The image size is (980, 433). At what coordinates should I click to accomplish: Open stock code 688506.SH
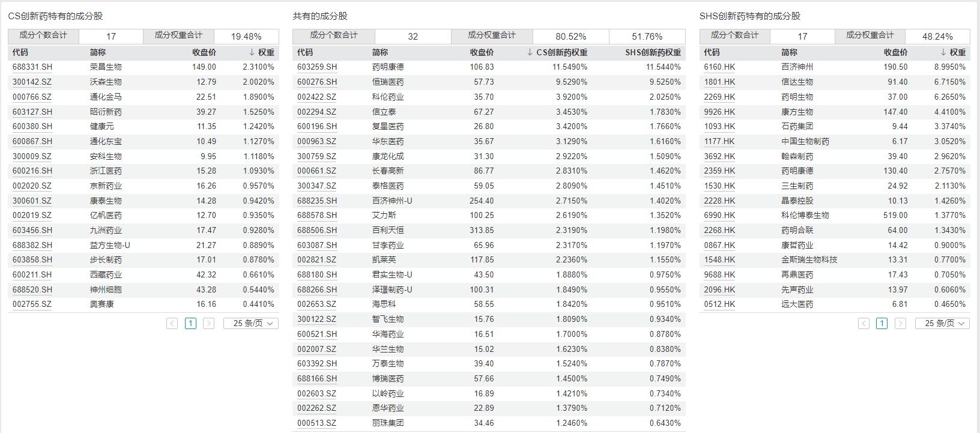317,230
